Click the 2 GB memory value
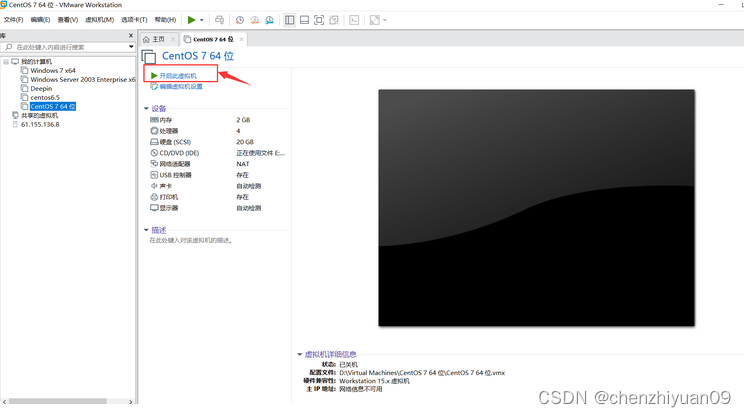 click(x=243, y=120)
